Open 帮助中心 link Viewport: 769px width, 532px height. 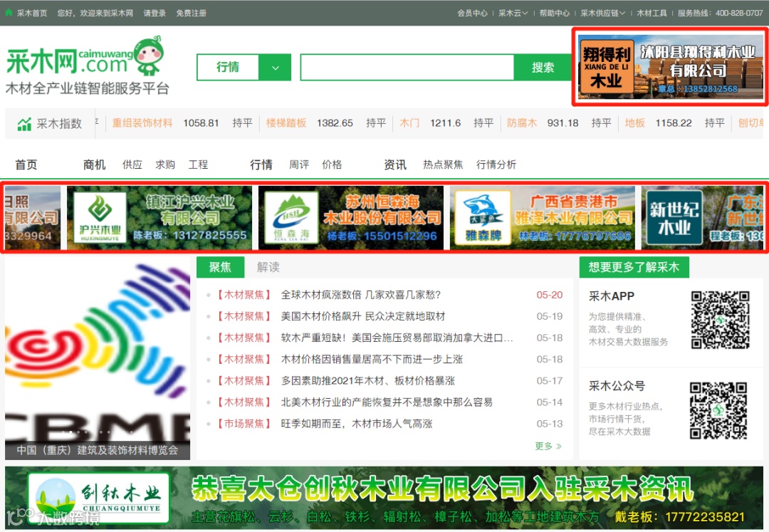555,14
